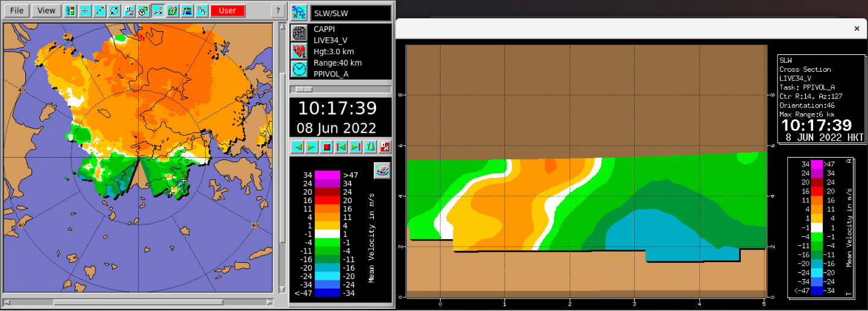The width and height of the screenshot is (868, 311).
Task: Click the SITE selection icon
Action: (x=299, y=13)
